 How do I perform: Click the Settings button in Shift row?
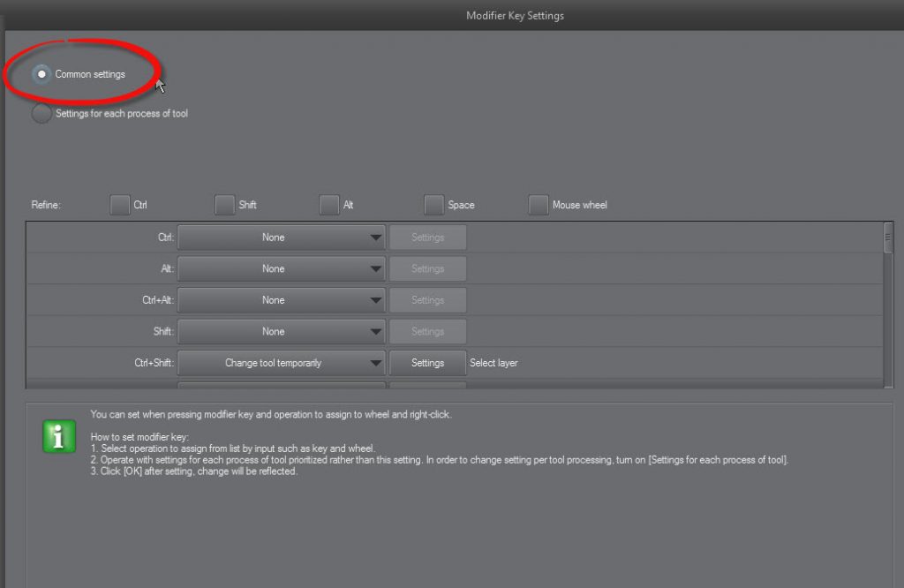(427, 332)
